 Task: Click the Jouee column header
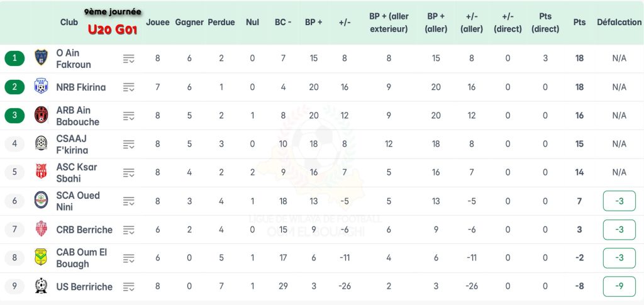pos(158,22)
